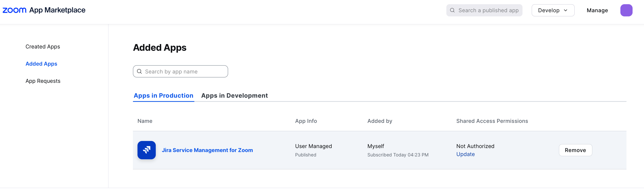Click the purple avatar swatch top right
Viewport: 644px width, 190px height.
[x=626, y=10]
